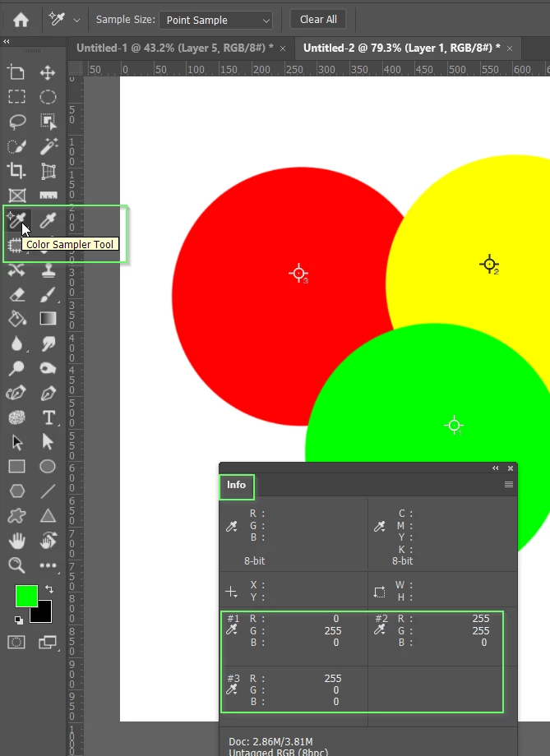Select the Rectangle shape tool
This screenshot has height=756, width=550.
(17, 466)
